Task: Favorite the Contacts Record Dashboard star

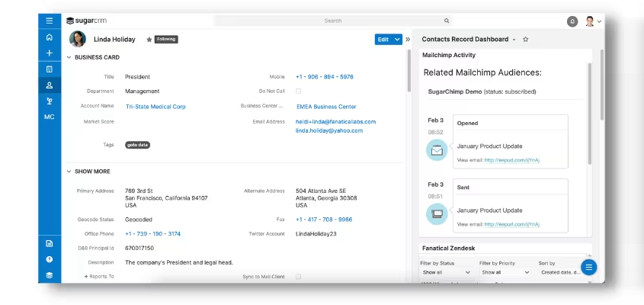Action: tap(525, 39)
